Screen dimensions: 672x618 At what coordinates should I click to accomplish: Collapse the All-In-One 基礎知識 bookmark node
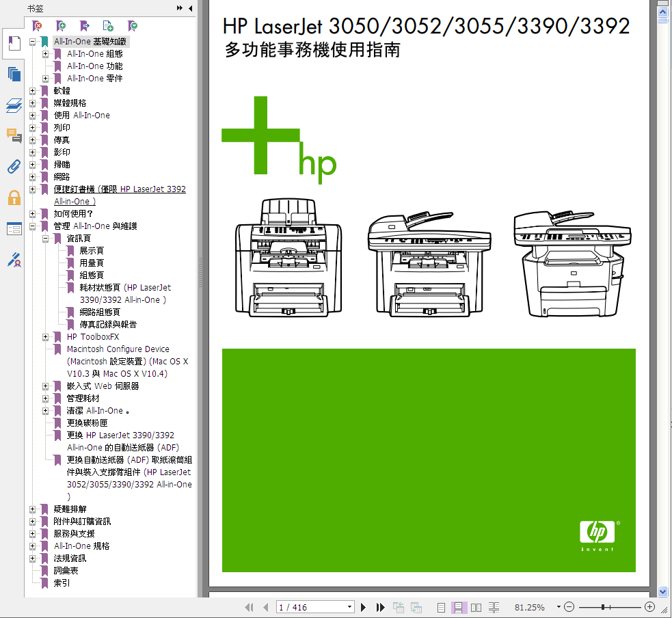33,42
